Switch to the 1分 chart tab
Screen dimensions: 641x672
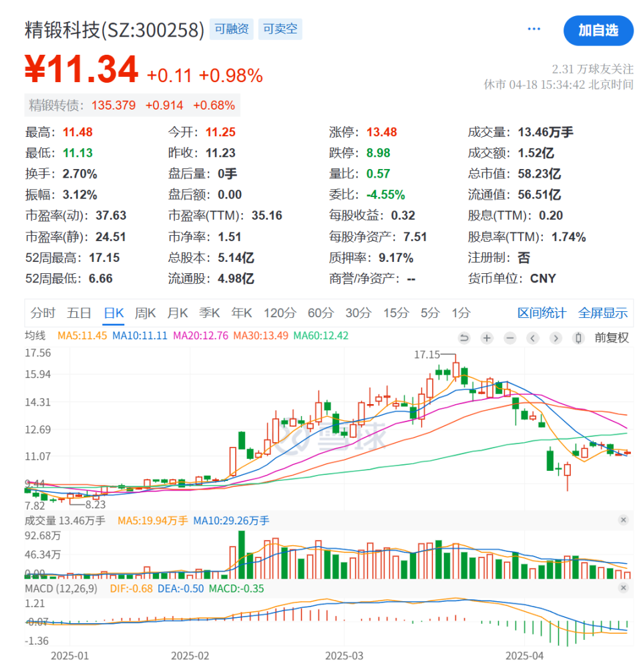461,313
